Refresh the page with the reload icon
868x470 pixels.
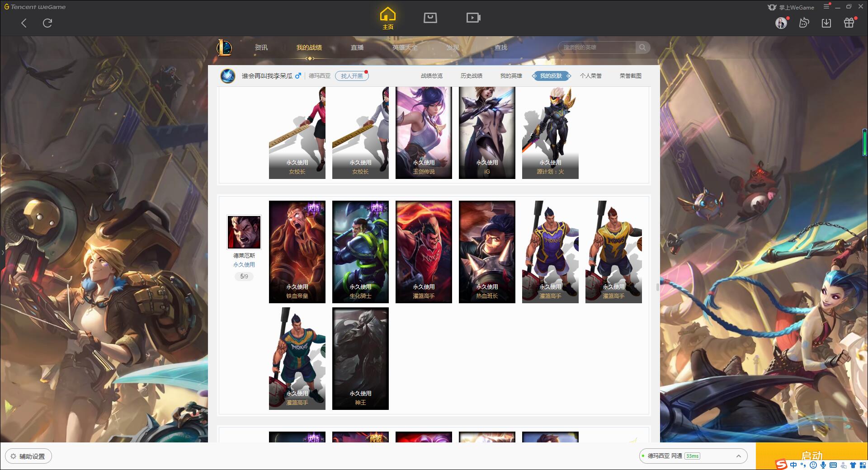tap(47, 23)
